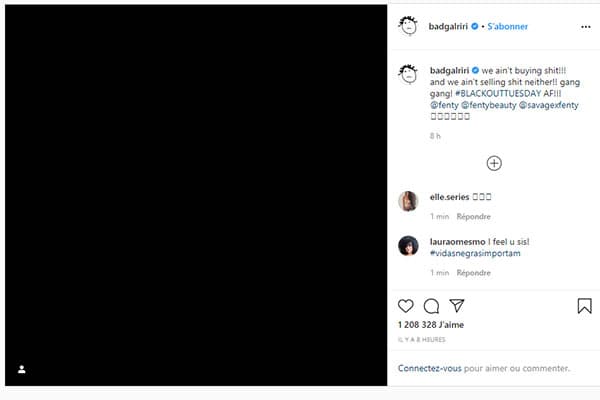Screen dimensions: 600x400
Task: Click Connectez-vous to log in
Action: (x=429, y=368)
